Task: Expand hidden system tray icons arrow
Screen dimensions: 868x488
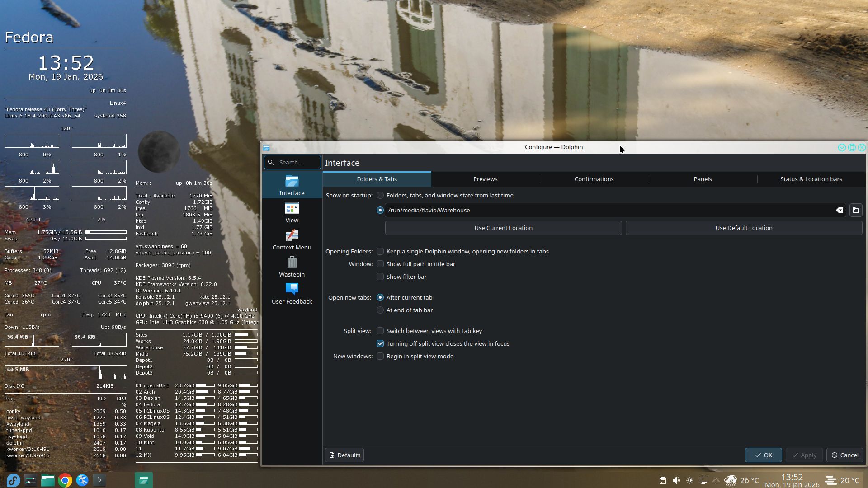Action: [716, 480]
